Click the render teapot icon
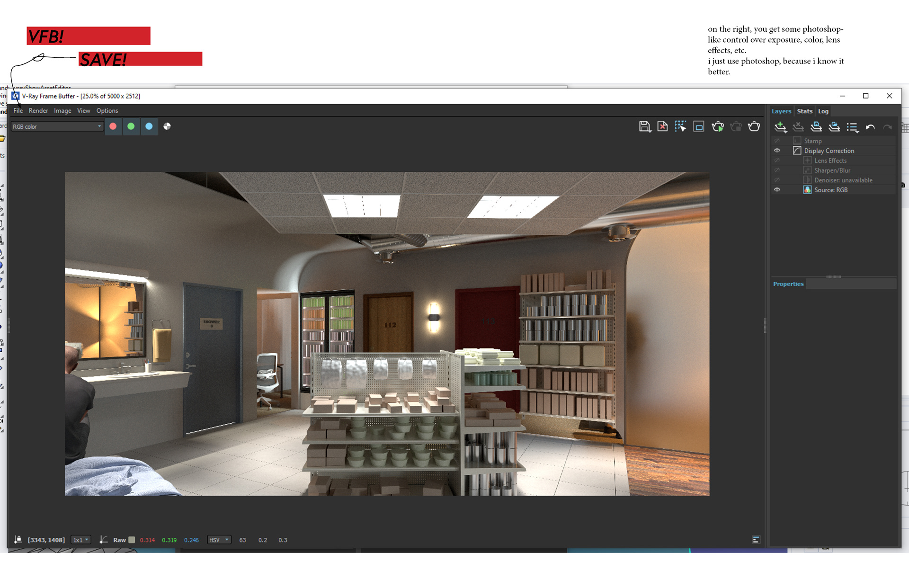Image resolution: width=909 pixels, height=588 pixels. (x=754, y=126)
